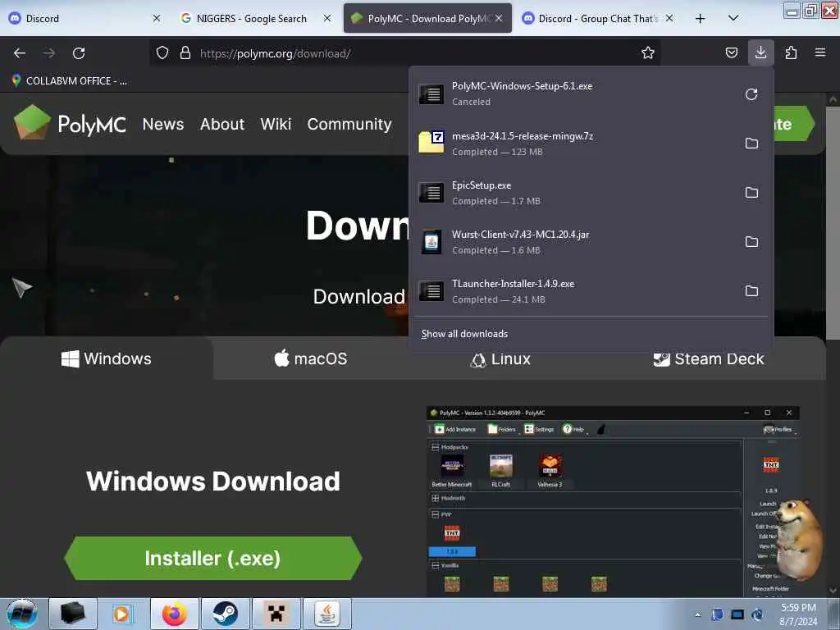Click the site security padlock icon
This screenshot has width=840, height=630.
click(x=185, y=52)
